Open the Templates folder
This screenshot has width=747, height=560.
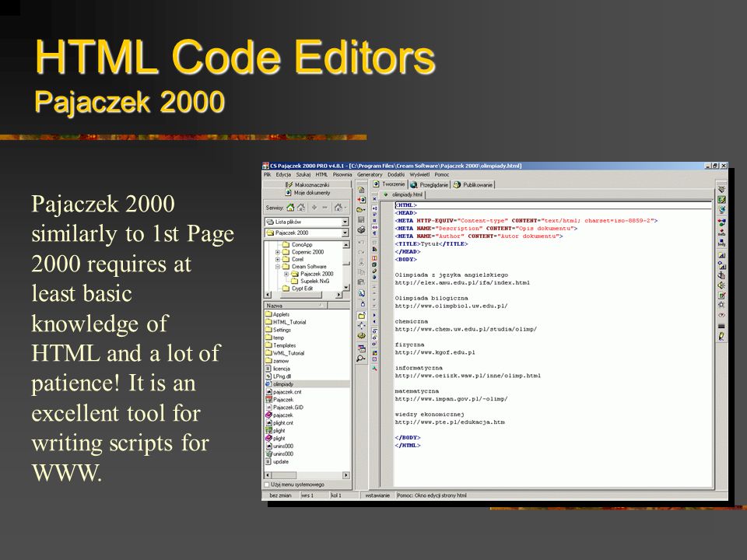281,345
